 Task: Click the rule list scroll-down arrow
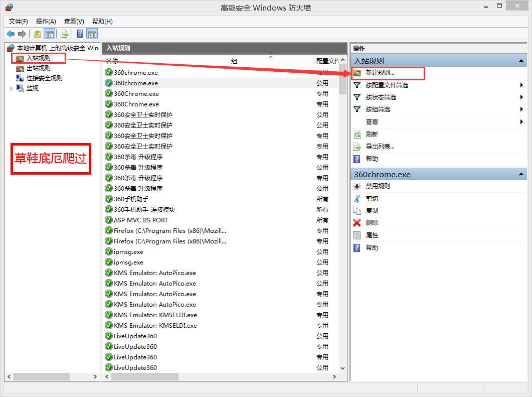click(342, 368)
